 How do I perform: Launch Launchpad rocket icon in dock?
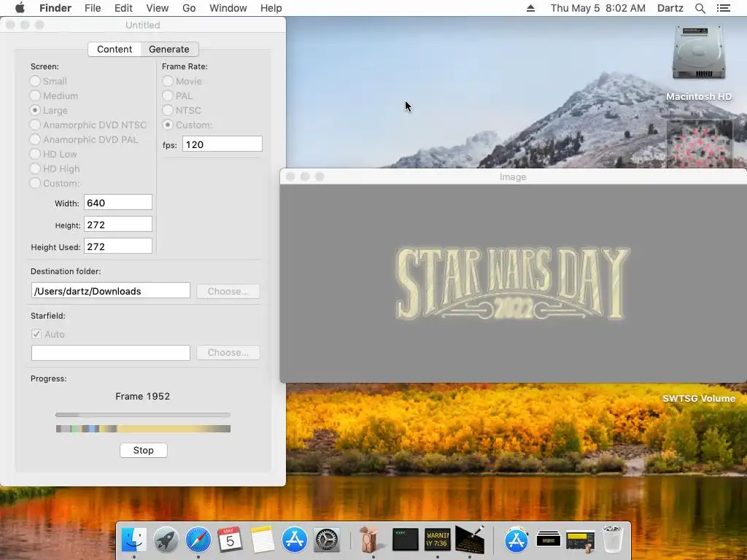pyautogui.click(x=166, y=540)
